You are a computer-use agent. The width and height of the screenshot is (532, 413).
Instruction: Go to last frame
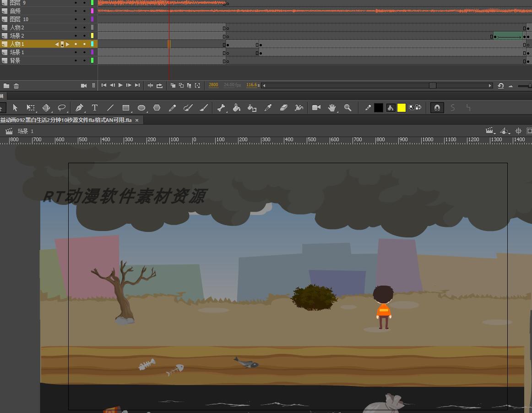point(137,85)
